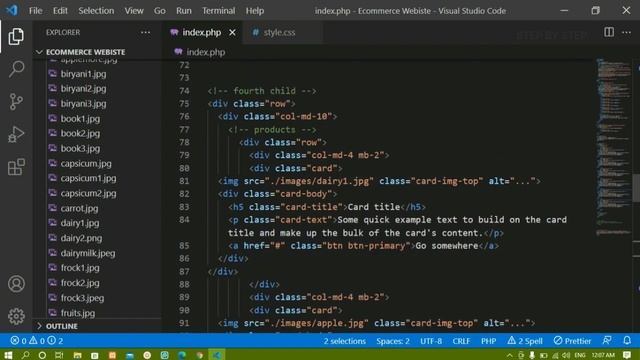The width and height of the screenshot is (640, 360).
Task: Open biryani1.jpg in explorer
Action: coord(83,74)
